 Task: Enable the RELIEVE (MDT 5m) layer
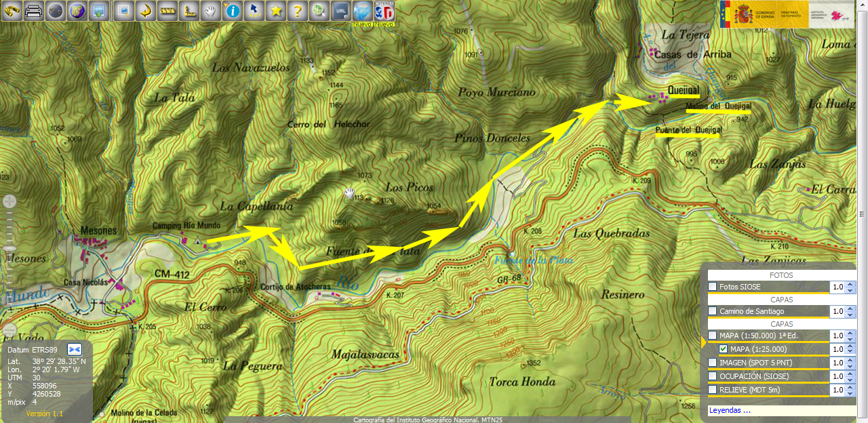(712, 390)
